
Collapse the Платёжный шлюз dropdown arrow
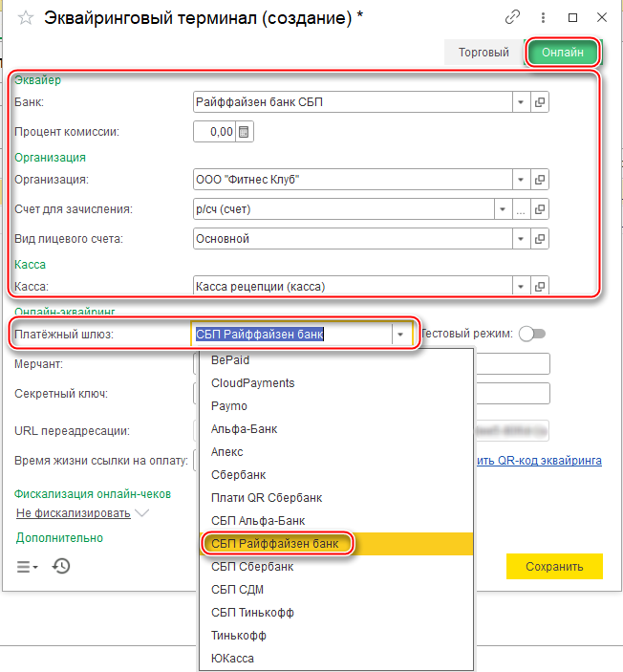400,335
